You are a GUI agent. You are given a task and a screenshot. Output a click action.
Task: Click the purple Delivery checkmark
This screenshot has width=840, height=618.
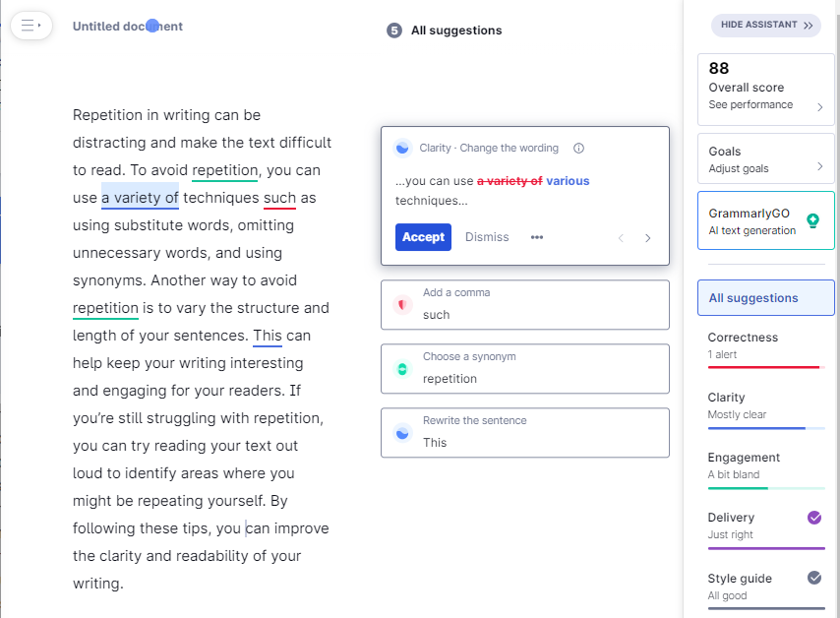click(x=814, y=518)
